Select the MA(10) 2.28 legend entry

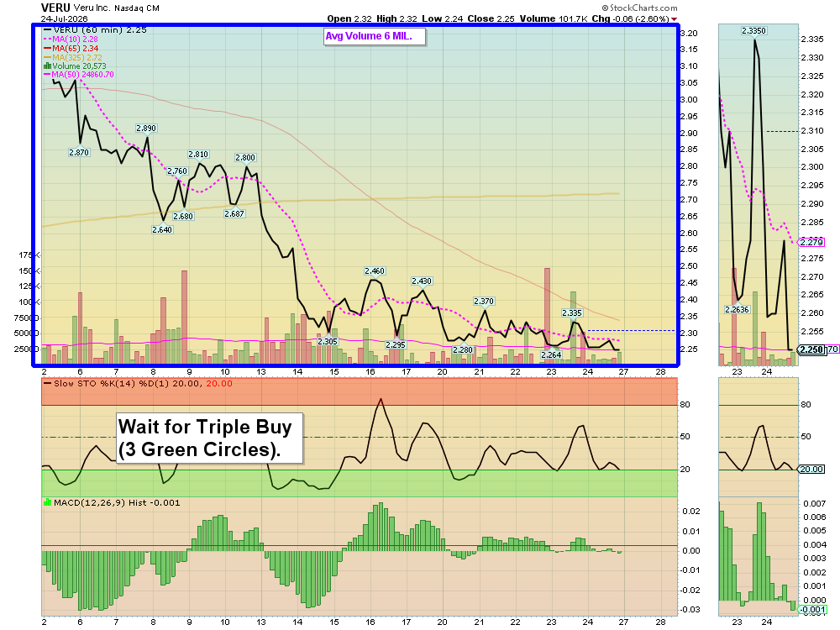(71, 39)
